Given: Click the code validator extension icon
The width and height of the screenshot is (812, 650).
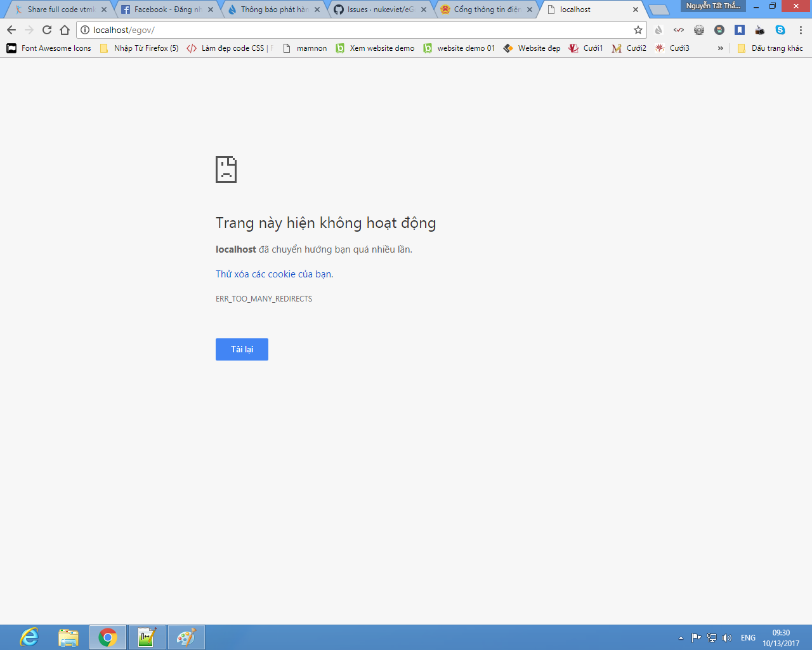Looking at the screenshot, I should [x=679, y=30].
